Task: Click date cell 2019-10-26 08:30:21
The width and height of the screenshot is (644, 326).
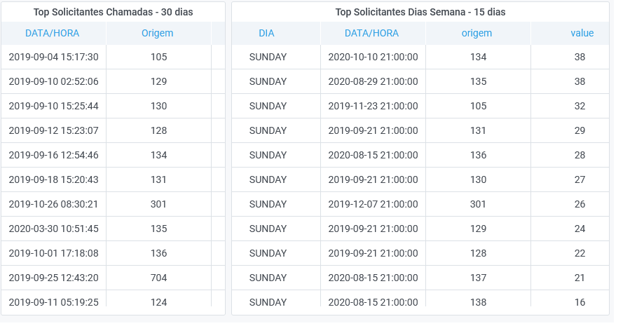Action: (53, 204)
